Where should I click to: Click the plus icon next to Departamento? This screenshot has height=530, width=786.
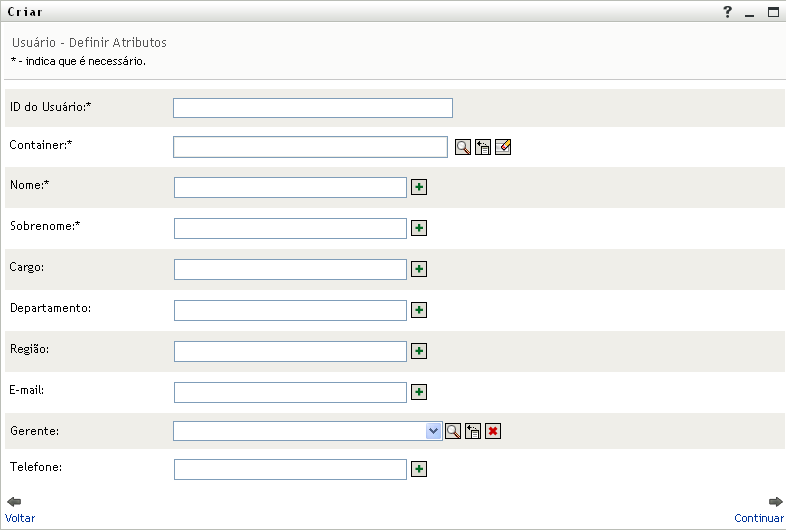point(420,310)
